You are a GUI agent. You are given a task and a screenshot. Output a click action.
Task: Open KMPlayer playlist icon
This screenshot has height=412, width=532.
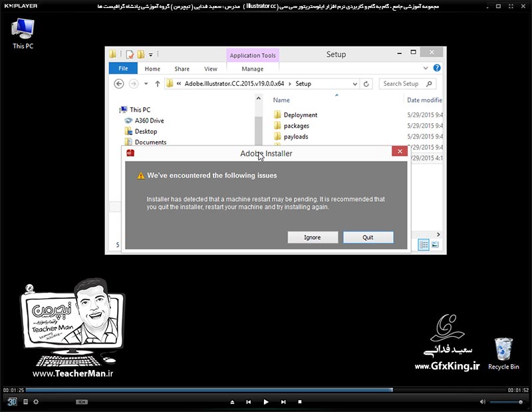point(25,402)
